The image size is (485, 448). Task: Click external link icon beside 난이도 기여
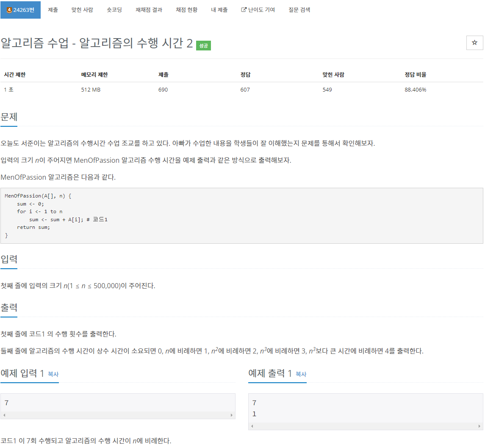[244, 10]
